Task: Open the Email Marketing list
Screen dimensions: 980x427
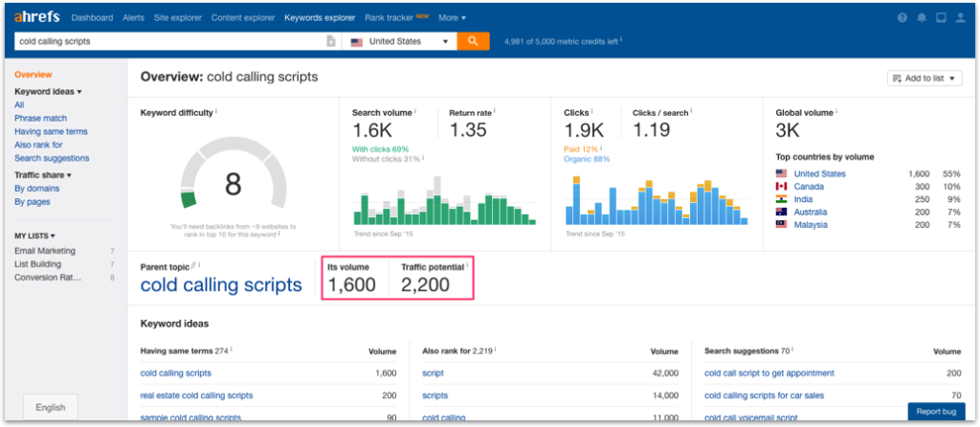Action: pos(45,251)
